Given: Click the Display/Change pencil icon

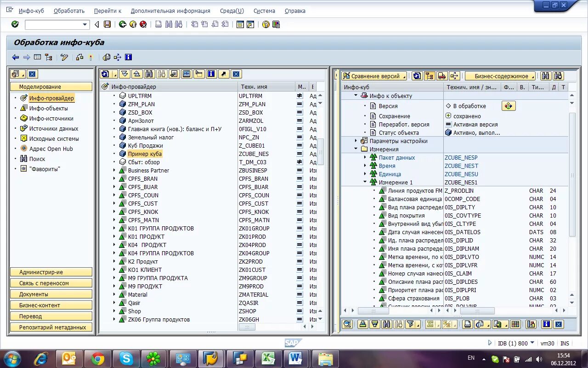Looking at the screenshot, I should 64,57.
